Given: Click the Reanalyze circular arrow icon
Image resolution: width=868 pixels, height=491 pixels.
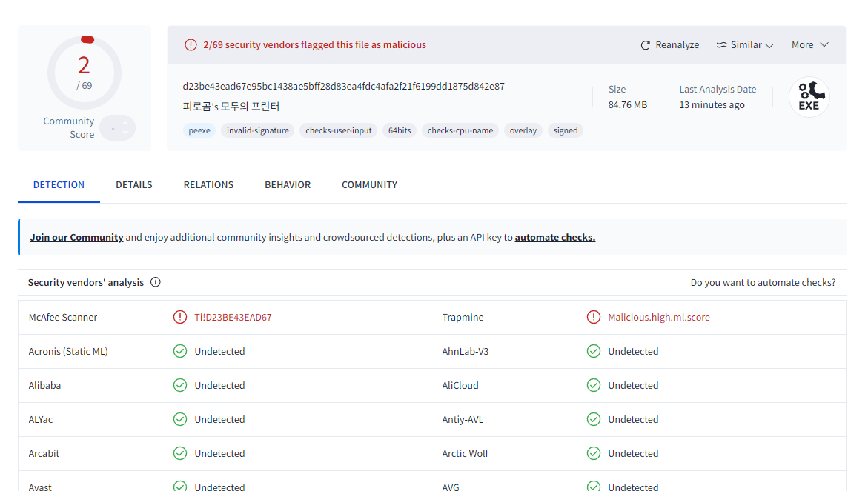Looking at the screenshot, I should tap(646, 45).
